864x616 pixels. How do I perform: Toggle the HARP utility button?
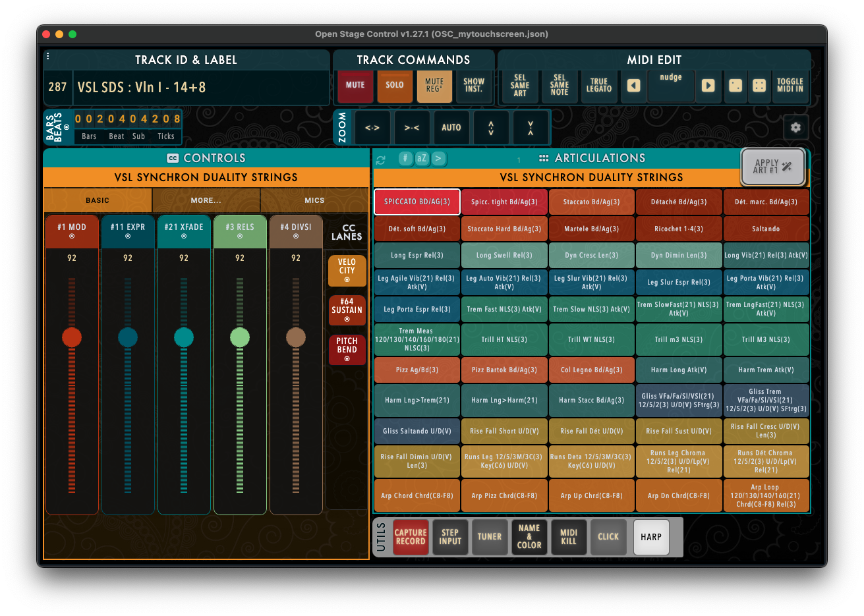coord(651,537)
